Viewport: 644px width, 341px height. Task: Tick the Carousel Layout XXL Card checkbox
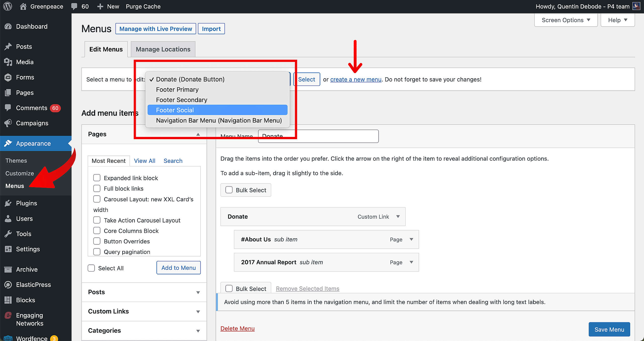pos(97,199)
